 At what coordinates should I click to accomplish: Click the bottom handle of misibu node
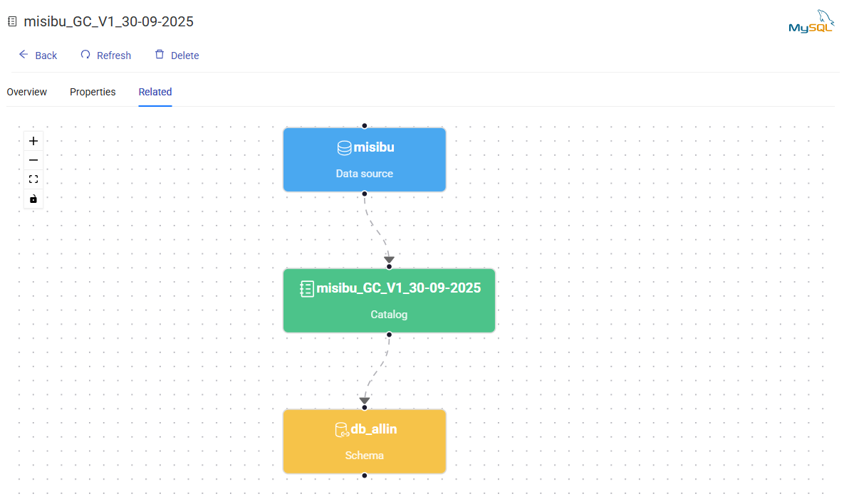364,193
